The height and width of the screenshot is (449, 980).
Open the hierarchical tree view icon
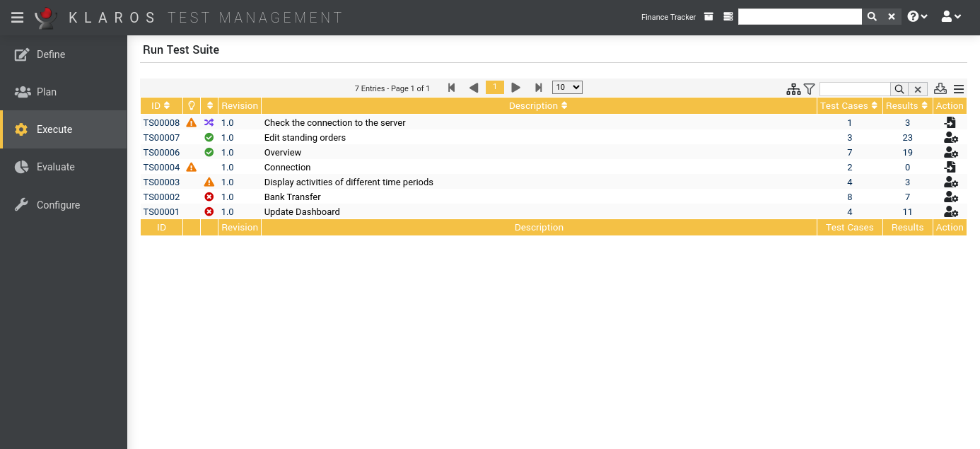[793, 89]
